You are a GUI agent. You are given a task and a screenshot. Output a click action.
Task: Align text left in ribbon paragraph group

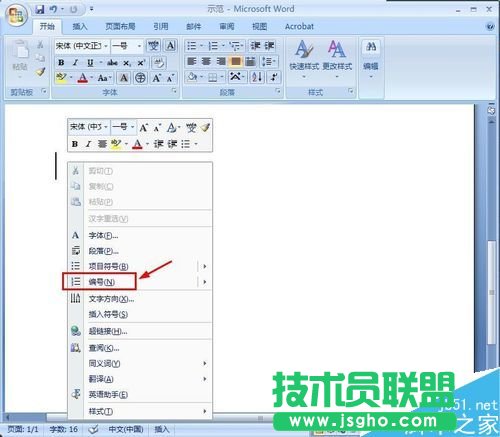click(192, 61)
